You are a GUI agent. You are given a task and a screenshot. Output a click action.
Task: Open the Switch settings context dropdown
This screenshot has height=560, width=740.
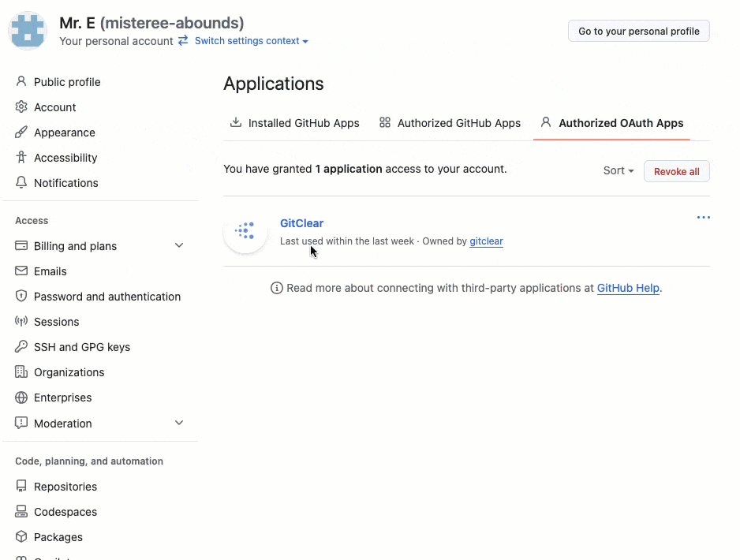pyautogui.click(x=251, y=41)
